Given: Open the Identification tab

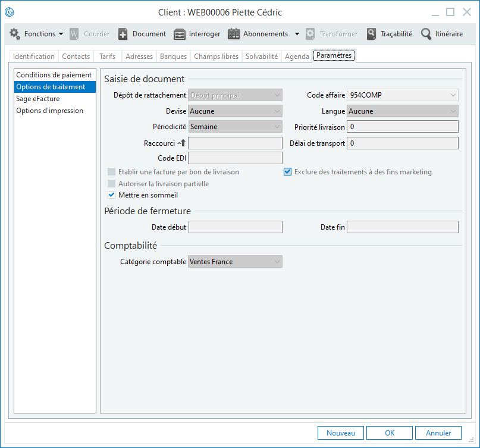Looking at the screenshot, I should [x=34, y=57].
